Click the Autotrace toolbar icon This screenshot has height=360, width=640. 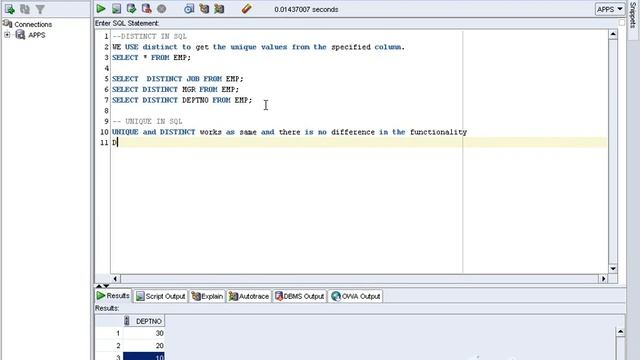point(219,9)
